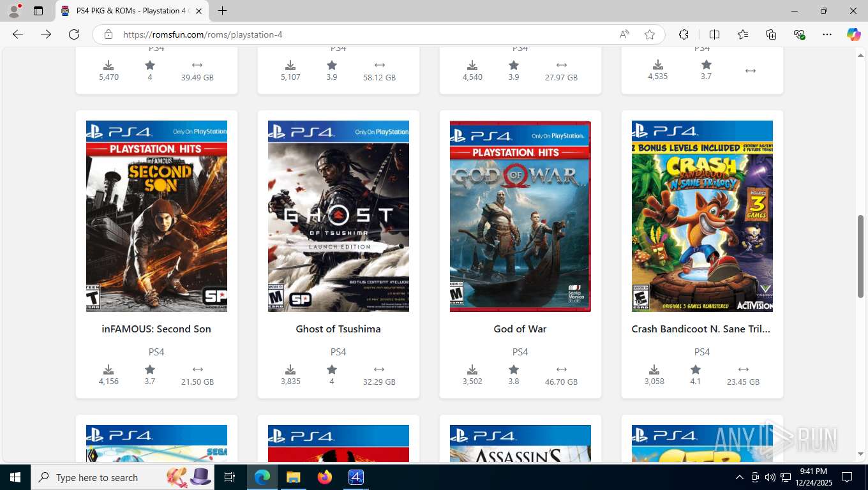Click Windows taskbar search box

123,477
